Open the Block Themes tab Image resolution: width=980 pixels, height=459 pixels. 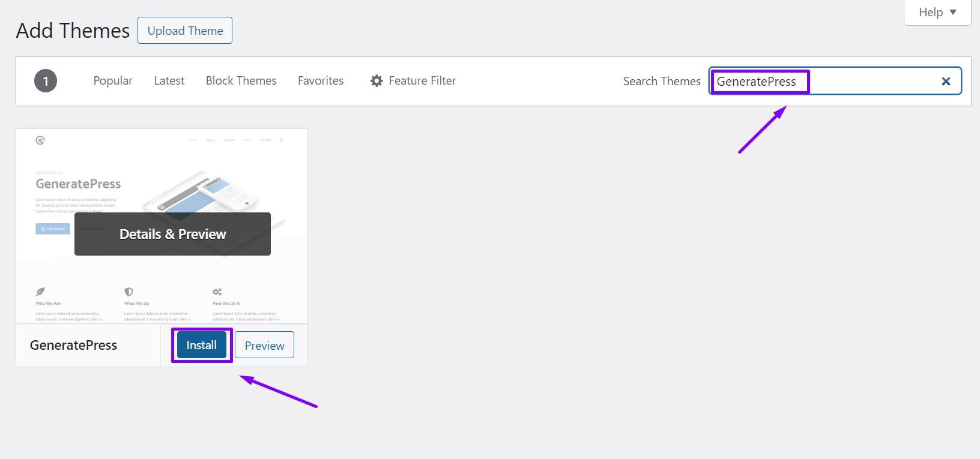tap(241, 80)
